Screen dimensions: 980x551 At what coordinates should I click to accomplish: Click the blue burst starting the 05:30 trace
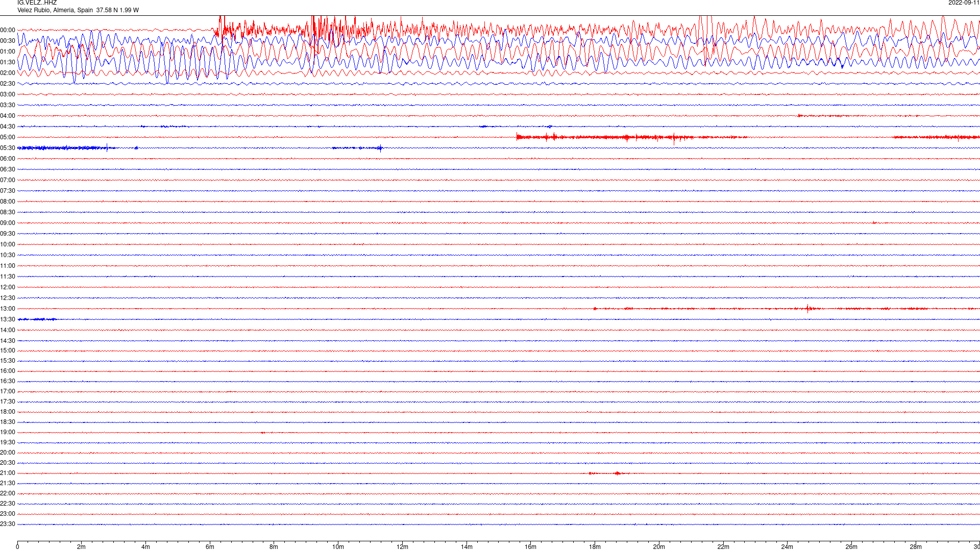66,148
